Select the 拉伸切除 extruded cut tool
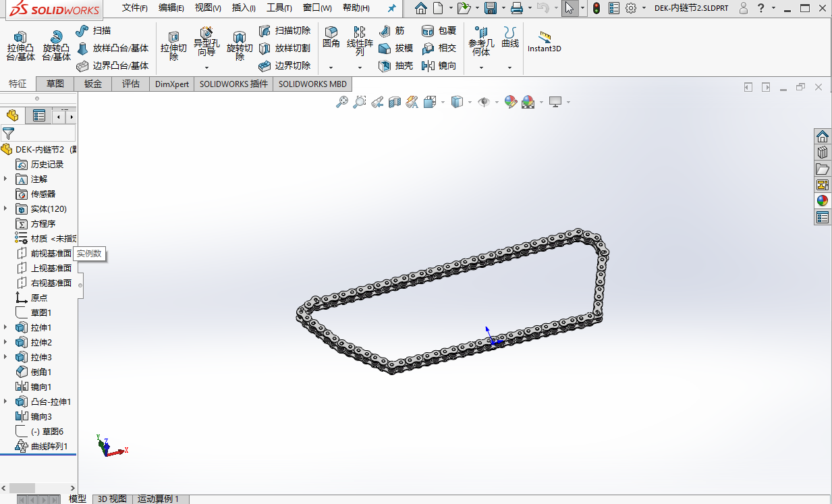 tap(173, 46)
